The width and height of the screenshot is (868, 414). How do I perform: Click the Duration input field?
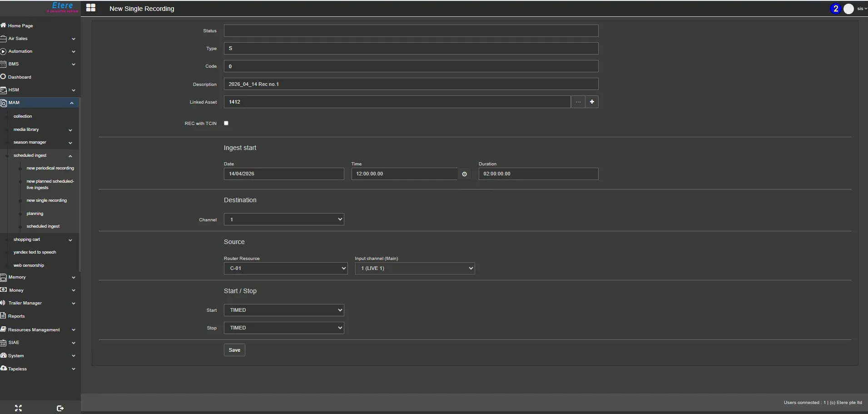click(538, 174)
